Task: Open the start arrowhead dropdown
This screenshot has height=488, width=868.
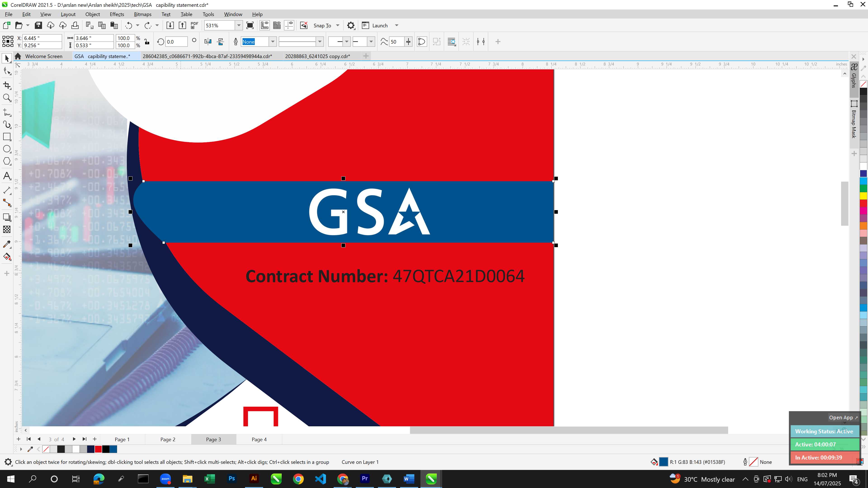Action: click(x=346, y=42)
